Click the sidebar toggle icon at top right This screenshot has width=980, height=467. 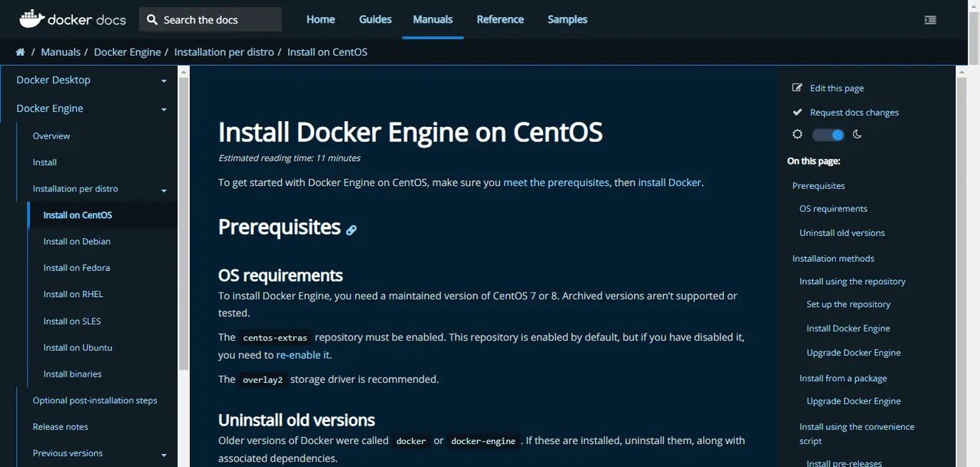pyautogui.click(x=930, y=20)
